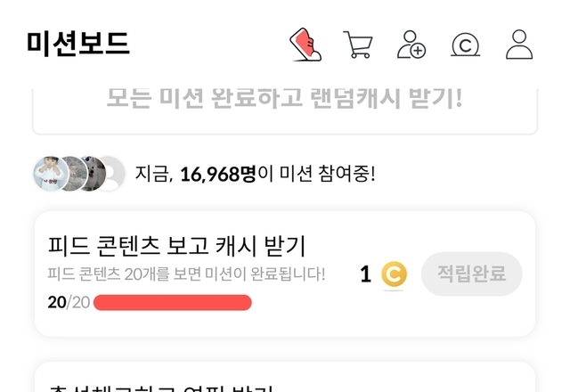This screenshot has width=570, height=392.
Task: Open the cash coin C icon in header
Action: 465,45
